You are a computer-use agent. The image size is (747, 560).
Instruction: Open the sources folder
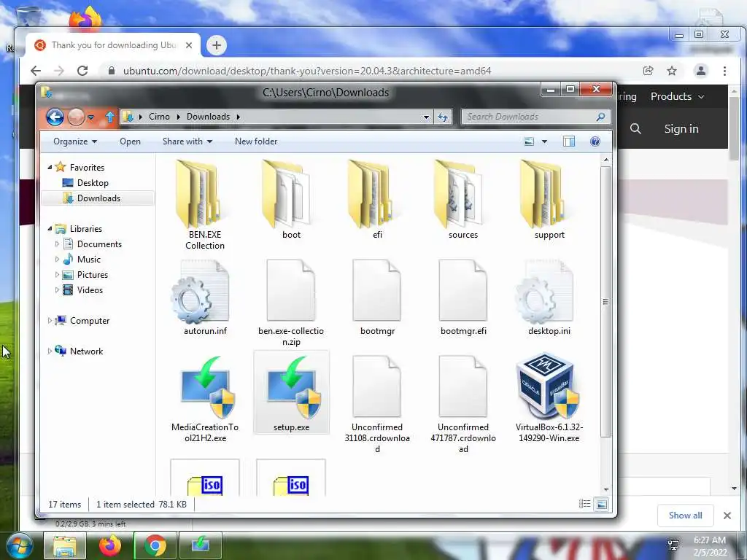463,200
